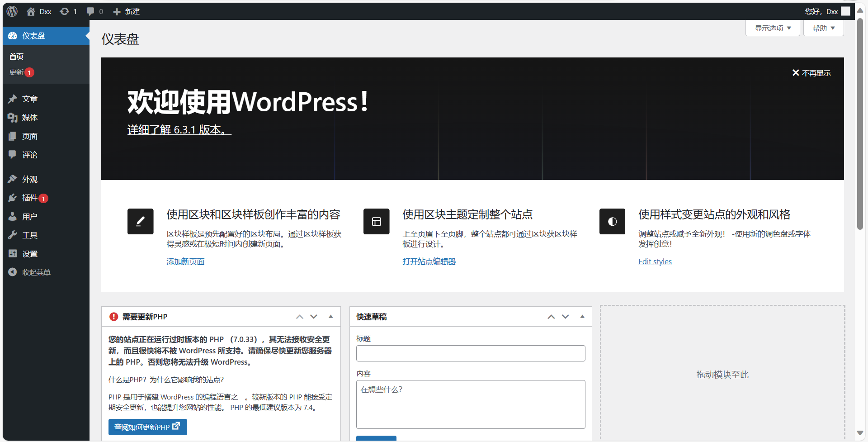868x442 pixels.
Task: Open the 设置 settings menu
Action: [46, 254]
